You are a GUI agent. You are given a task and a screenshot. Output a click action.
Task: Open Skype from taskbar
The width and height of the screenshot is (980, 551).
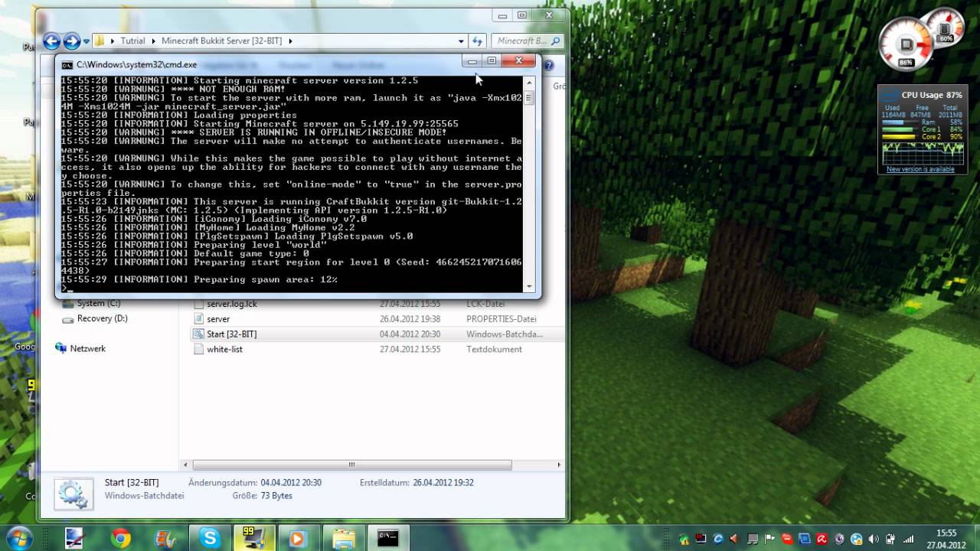[x=210, y=538]
